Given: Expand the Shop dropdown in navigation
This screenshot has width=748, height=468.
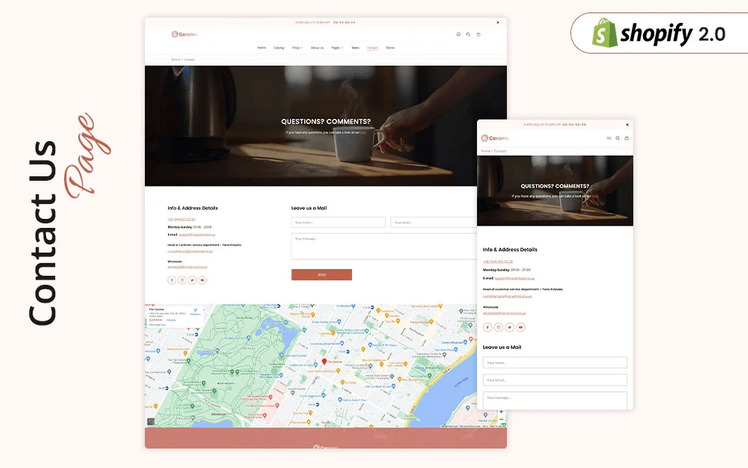Looking at the screenshot, I should pos(298,48).
